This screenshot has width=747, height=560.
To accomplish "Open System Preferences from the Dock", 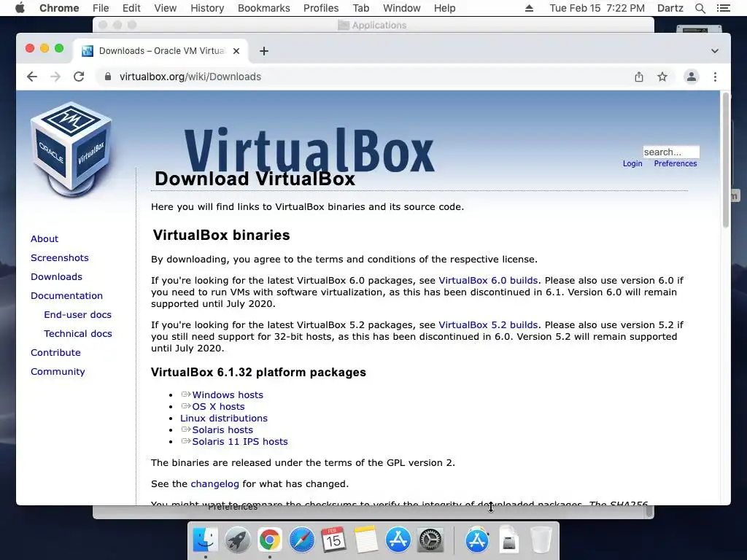I will point(430,540).
